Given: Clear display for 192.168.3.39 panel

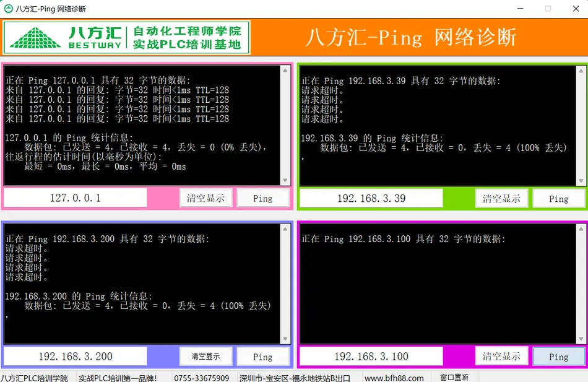Looking at the screenshot, I should pos(501,199).
